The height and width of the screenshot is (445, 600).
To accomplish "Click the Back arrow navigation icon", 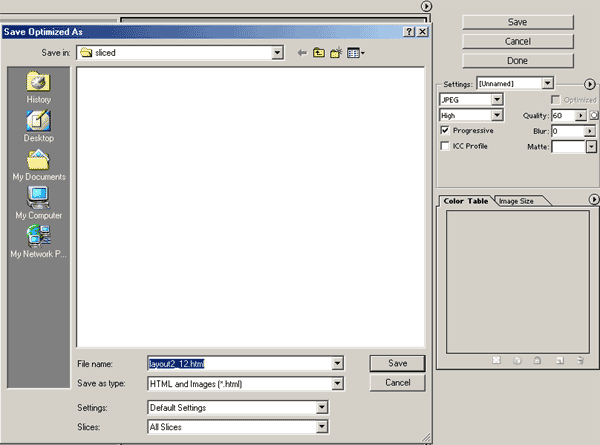I will pyautogui.click(x=302, y=52).
